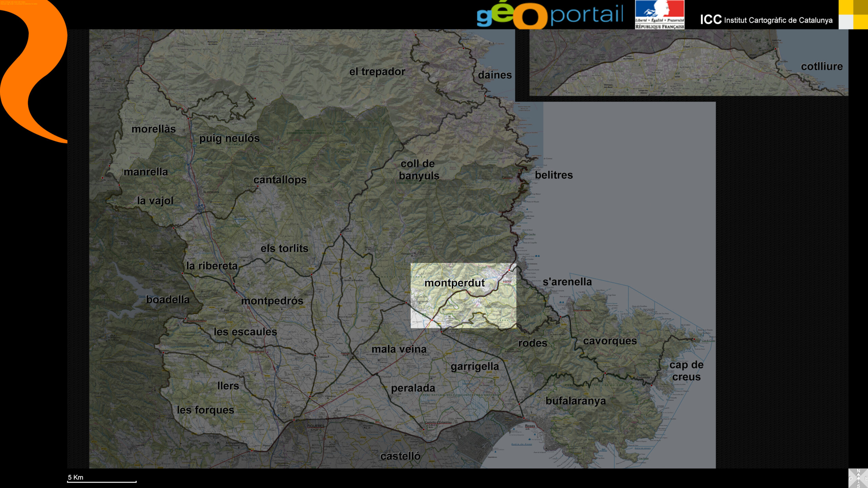
Task: Select the les escaules region
Action: 245,332
